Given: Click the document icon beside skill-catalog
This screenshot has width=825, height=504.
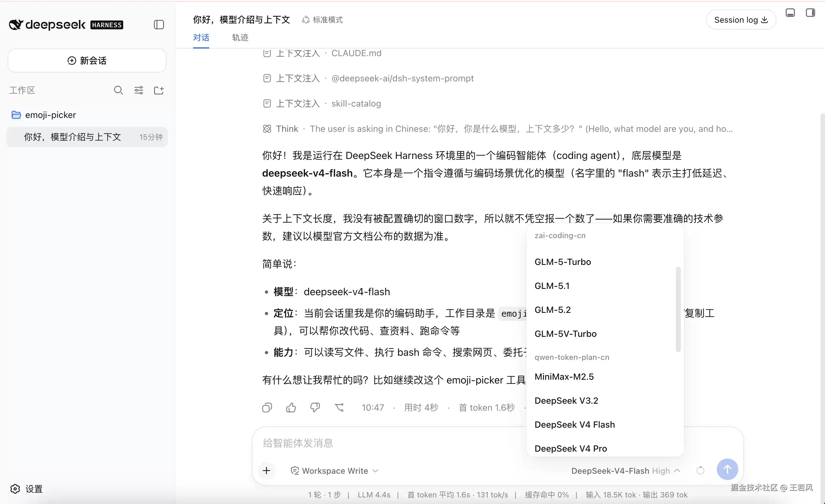Looking at the screenshot, I should 267,103.
